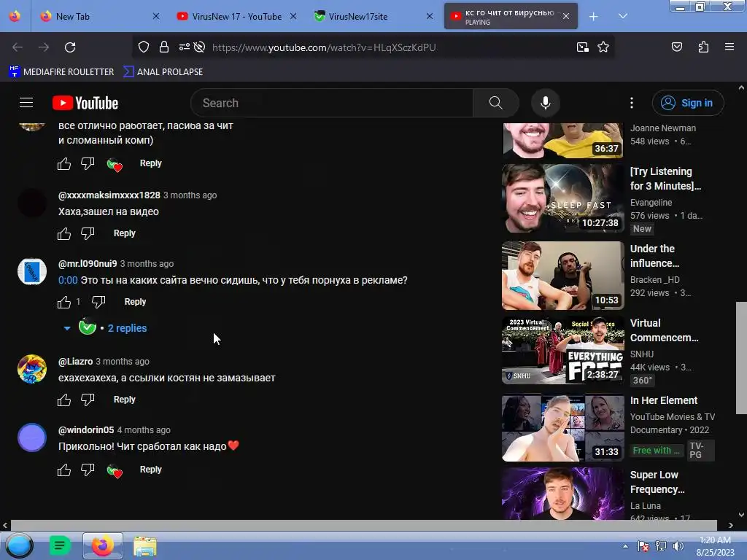Toggle picture-in-picture from the address bar
Screen dimensions: 747x560
582,47
